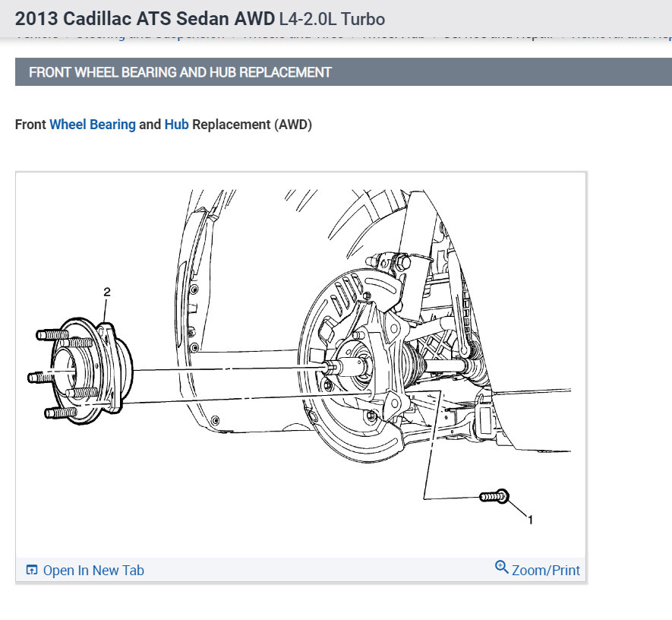Click the magnifier Zoom/Print icon
The image size is (672, 620).
501,568
